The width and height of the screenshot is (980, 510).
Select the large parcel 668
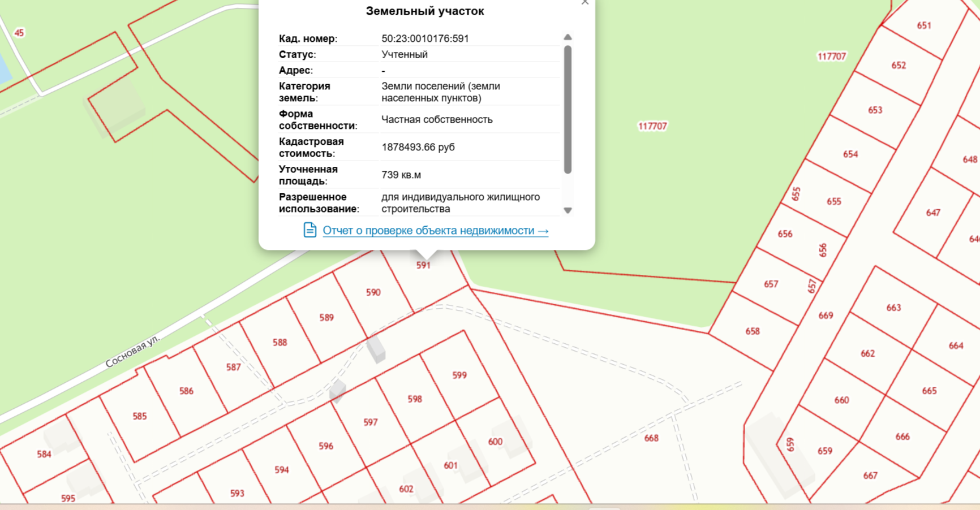click(x=651, y=438)
